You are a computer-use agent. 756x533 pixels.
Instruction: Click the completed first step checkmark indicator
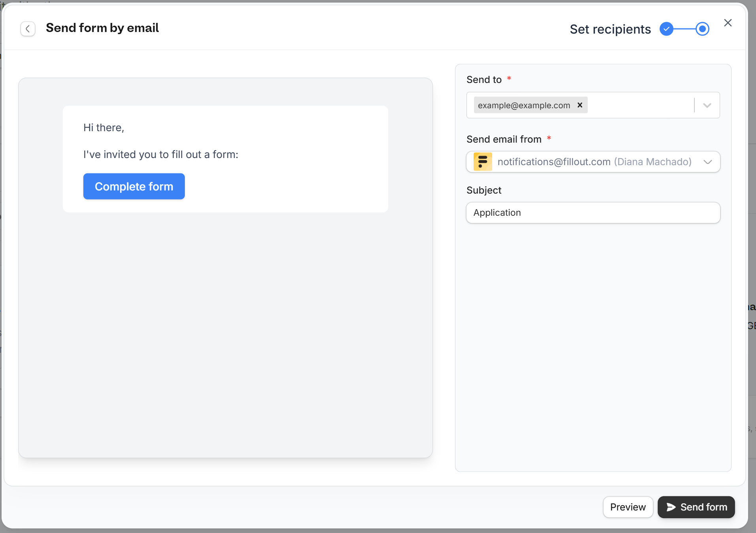coord(666,29)
